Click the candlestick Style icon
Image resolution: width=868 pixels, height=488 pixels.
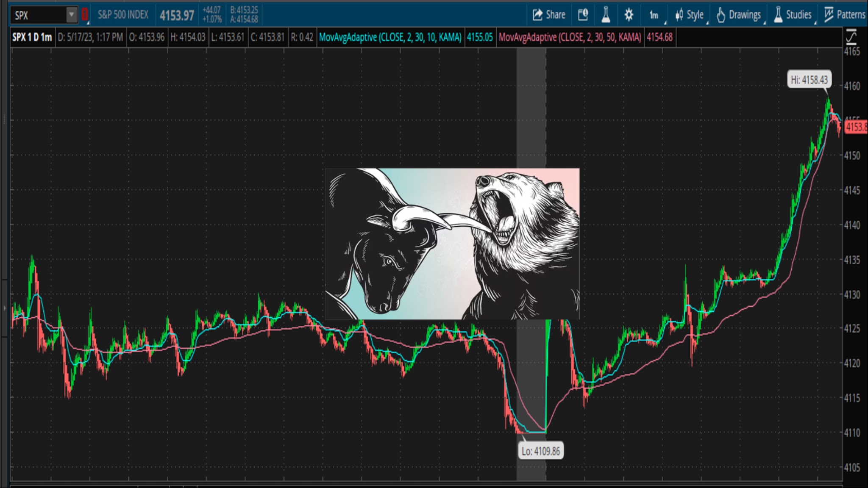tap(679, 15)
